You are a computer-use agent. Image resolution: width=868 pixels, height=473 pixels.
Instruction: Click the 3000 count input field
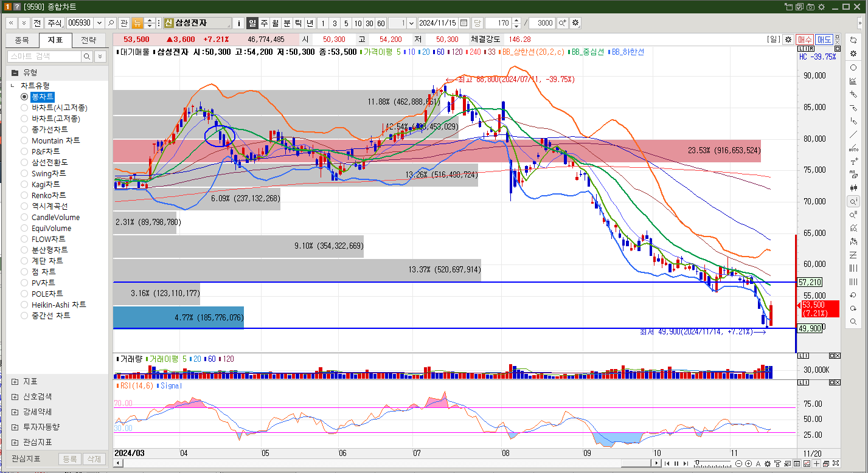click(542, 23)
